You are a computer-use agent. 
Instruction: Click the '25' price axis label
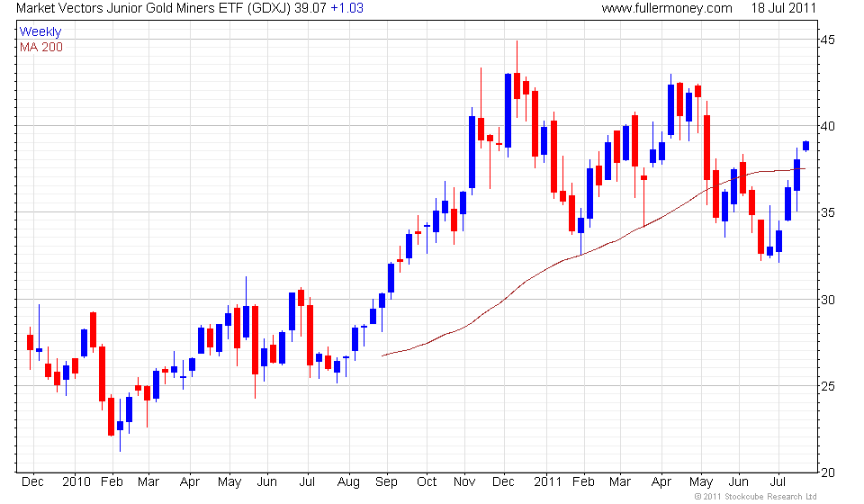[828, 386]
